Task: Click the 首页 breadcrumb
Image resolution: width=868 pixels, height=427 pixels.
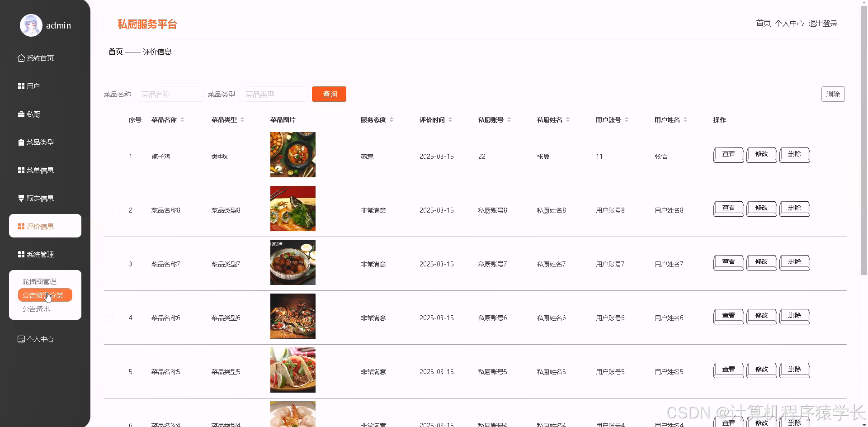Action: click(116, 52)
